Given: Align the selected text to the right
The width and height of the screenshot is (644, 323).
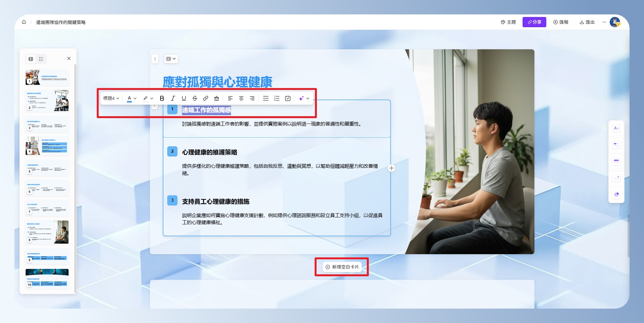Looking at the screenshot, I should pyautogui.click(x=252, y=98).
